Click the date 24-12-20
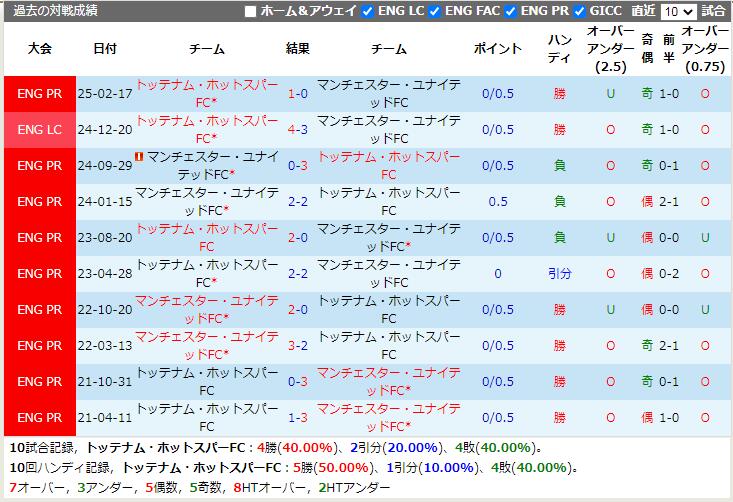 pyautogui.click(x=105, y=130)
